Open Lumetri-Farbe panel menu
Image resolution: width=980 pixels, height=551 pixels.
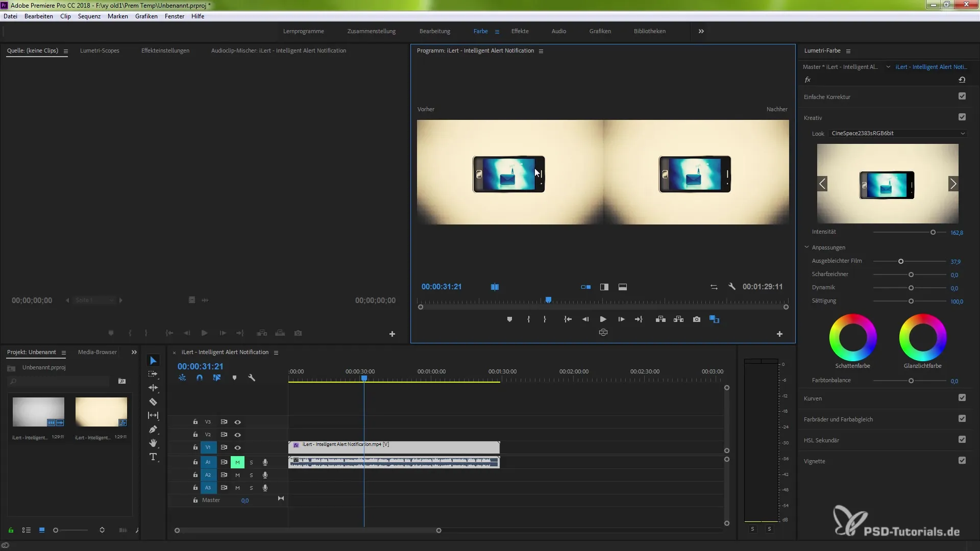point(848,51)
